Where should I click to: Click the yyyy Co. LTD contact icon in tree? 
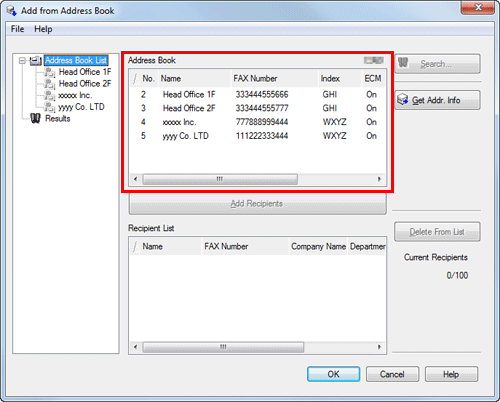click(50, 107)
